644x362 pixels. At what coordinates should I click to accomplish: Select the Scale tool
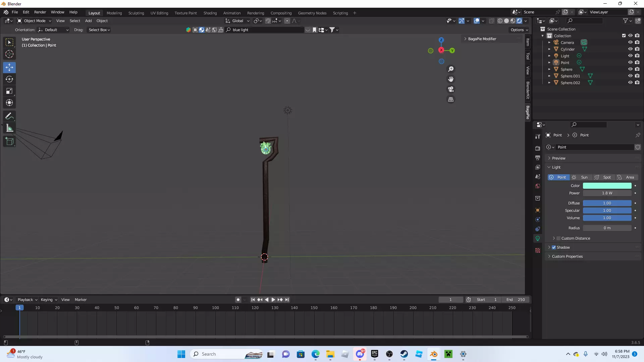[9, 91]
